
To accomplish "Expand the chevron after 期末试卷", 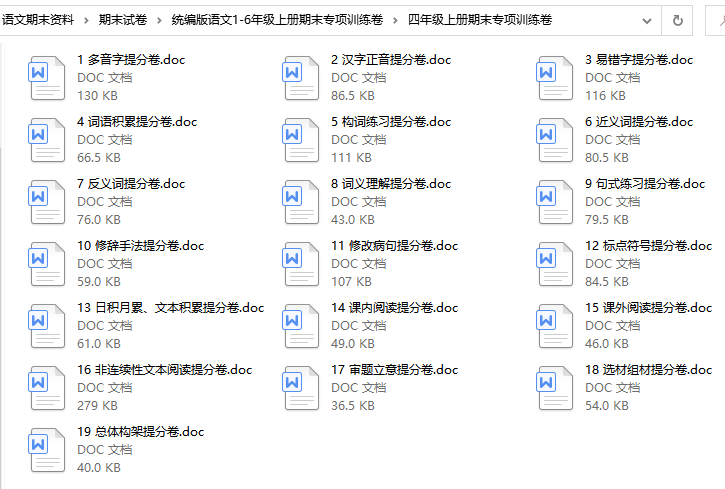I will pyautogui.click(x=159, y=20).
